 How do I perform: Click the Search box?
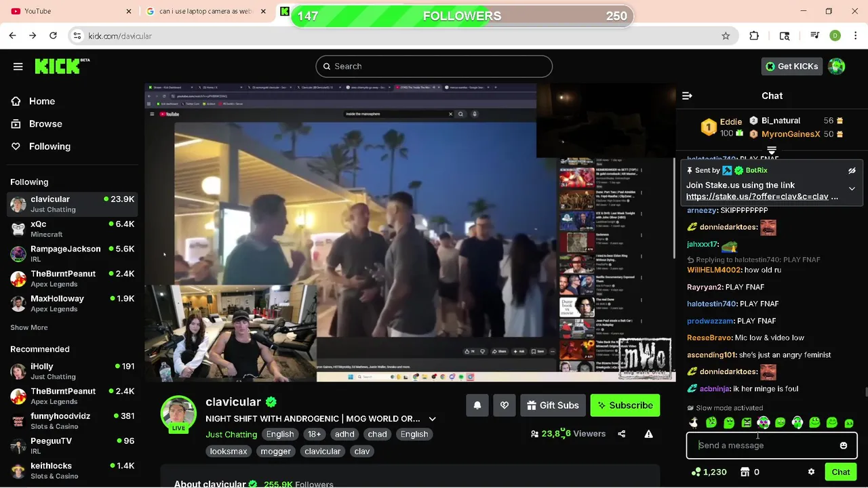click(434, 66)
